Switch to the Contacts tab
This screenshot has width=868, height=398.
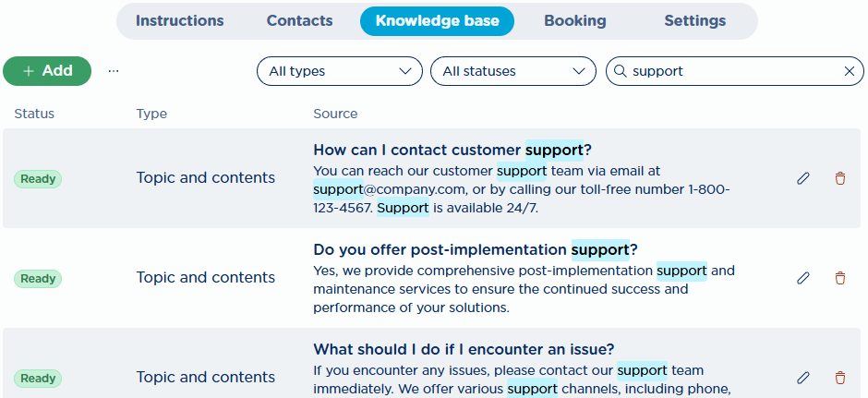(x=299, y=21)
